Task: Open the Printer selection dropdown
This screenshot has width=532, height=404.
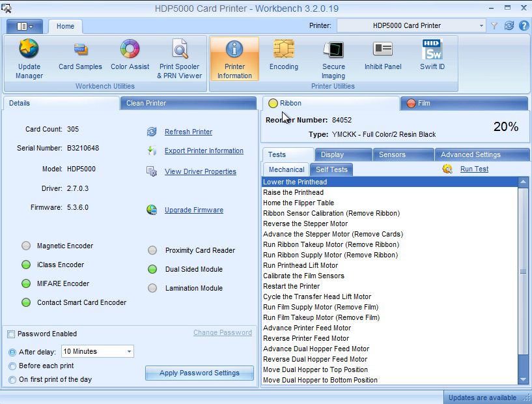Action: [481, 26]
